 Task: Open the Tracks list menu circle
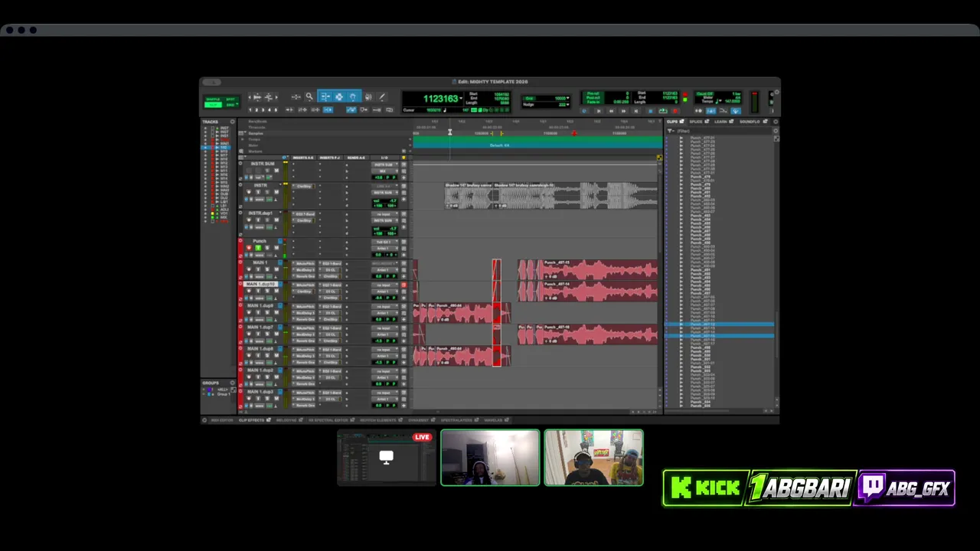point(233,122)
